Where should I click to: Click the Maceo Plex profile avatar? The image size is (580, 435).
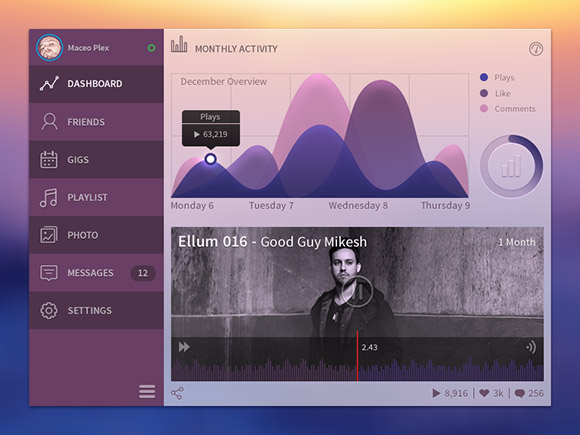point(49,48)
